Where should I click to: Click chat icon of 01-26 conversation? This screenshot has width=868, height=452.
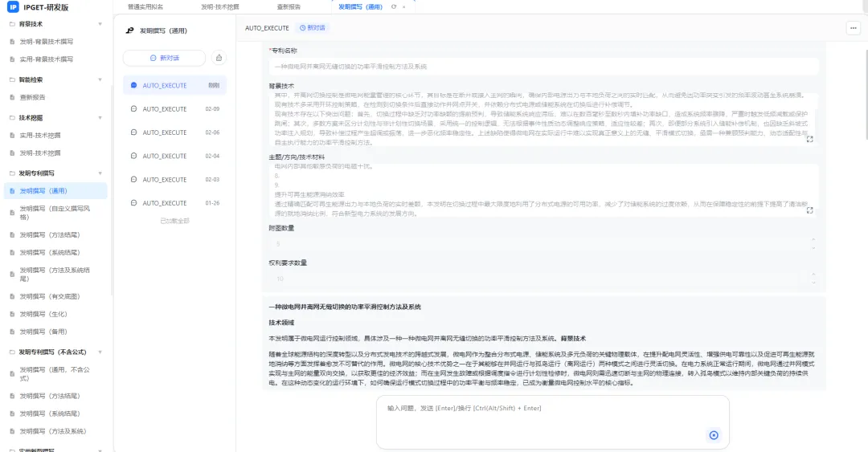(133, 203)
